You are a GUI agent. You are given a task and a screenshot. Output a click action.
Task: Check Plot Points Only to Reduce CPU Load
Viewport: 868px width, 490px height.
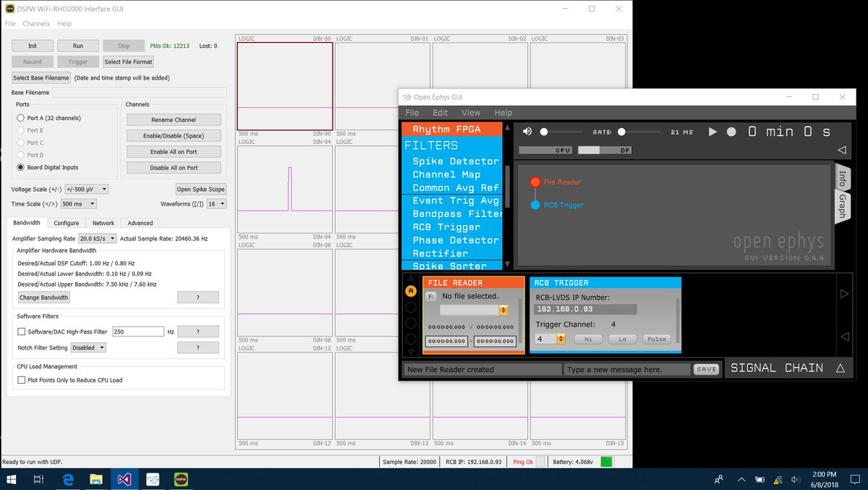click(22, 380)
